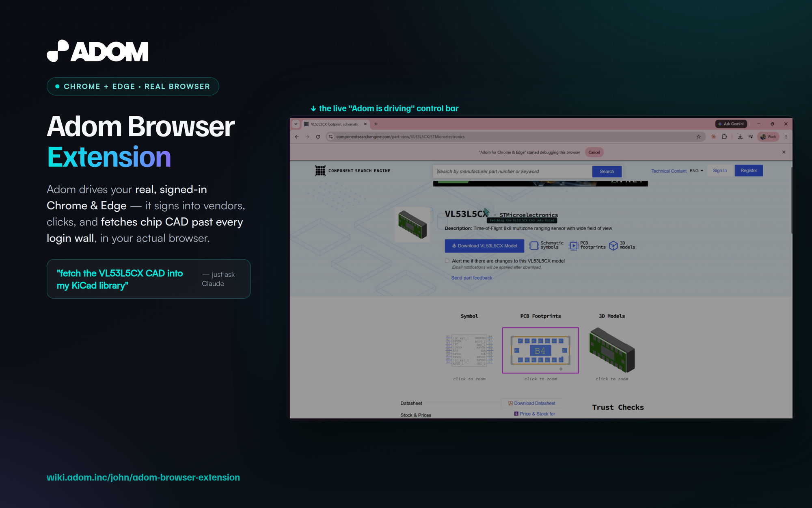Zoom the Symbol schematic thumbnail
The image size is (812, 508).
point(469,350)
